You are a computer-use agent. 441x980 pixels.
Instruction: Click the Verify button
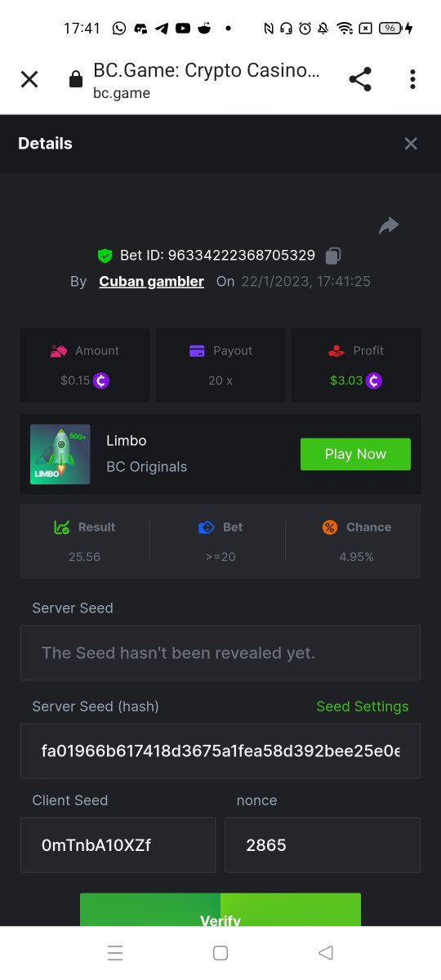tap(220, 911)
